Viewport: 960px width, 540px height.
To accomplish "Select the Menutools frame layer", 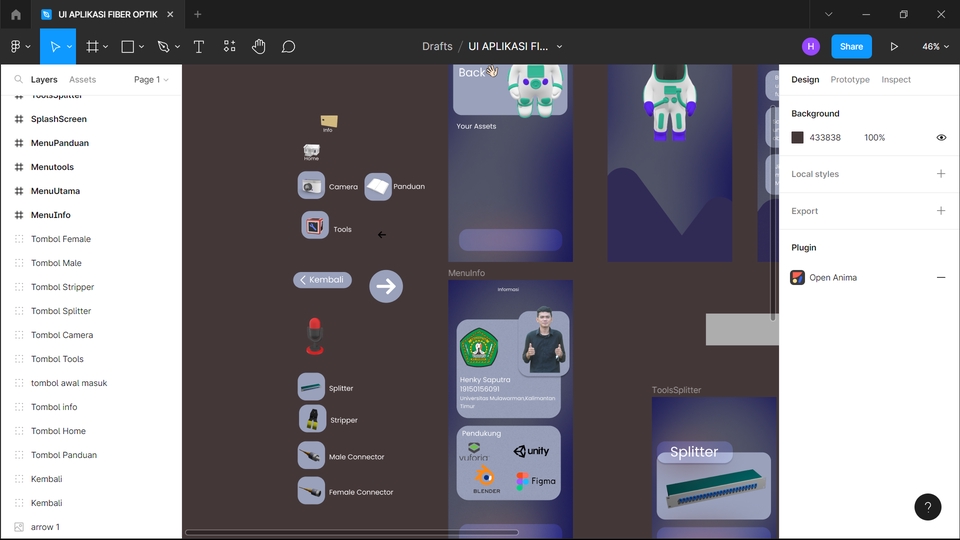I will pyautogui.click(x=52, y=167).
